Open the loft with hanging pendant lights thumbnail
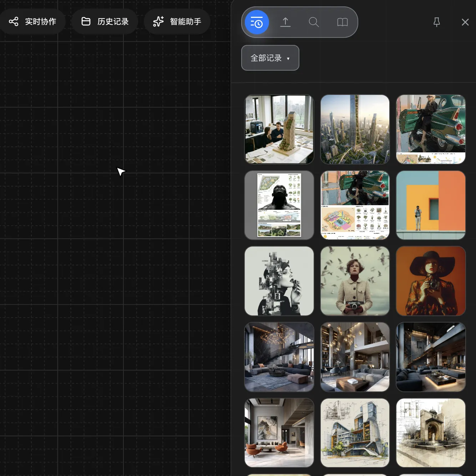The height and width of the screenshot is (476, 476). pyautogui.click(x=355, y=357)
